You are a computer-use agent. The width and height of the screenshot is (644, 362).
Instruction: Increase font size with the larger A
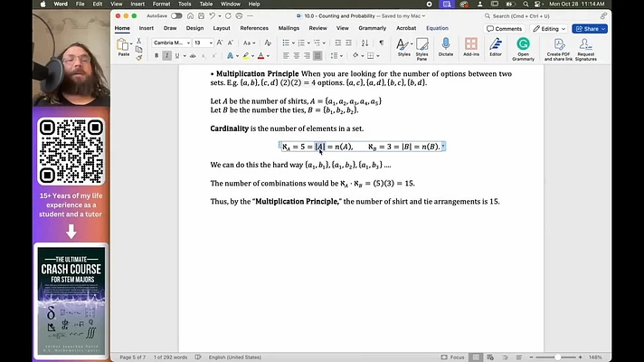(220, 43)
